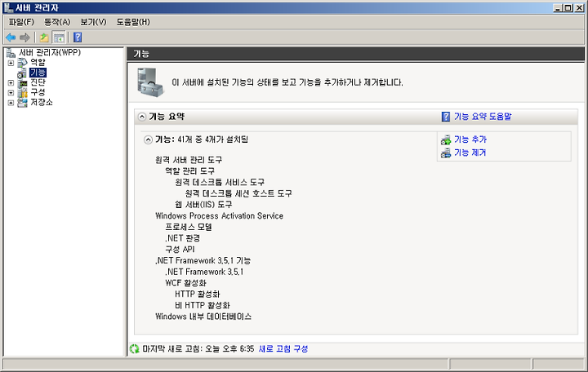
Task: Select the 저장소 tree item label
Action: click(42, 102)
